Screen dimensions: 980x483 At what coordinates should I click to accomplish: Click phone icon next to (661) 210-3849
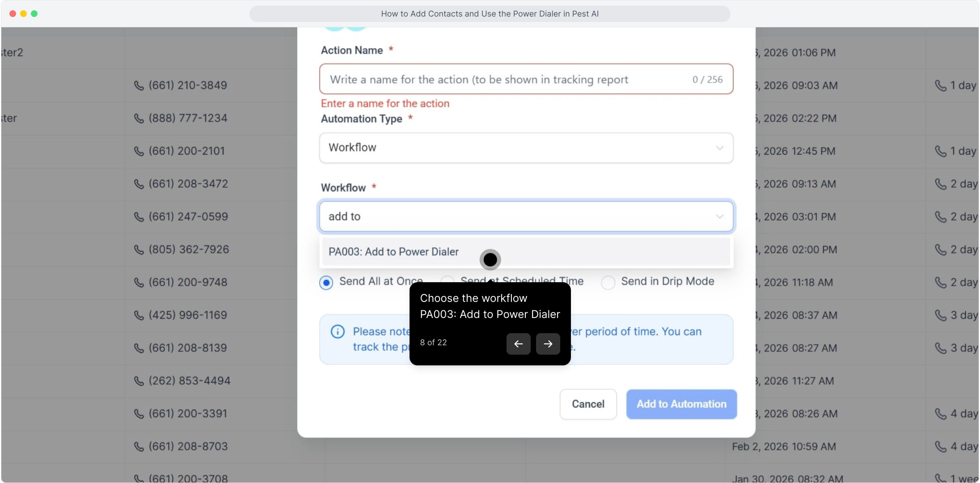[x=139, y=85]
